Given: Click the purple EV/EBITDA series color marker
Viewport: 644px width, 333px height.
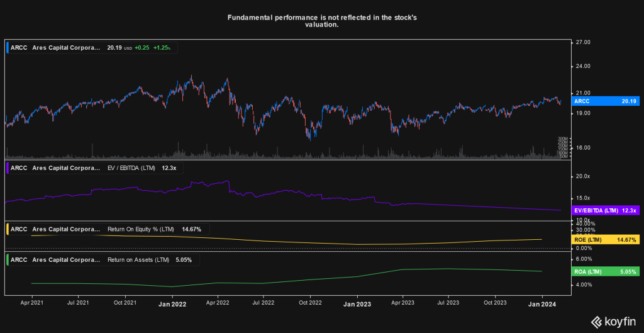Looking at the screenshot, I should point(7,168).
